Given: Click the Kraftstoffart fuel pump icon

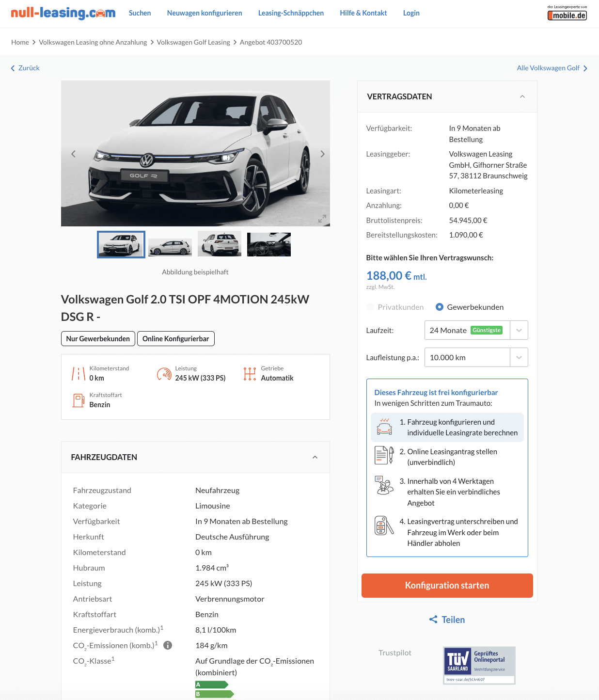Looking at the screenshot, I should pos(79,400).
